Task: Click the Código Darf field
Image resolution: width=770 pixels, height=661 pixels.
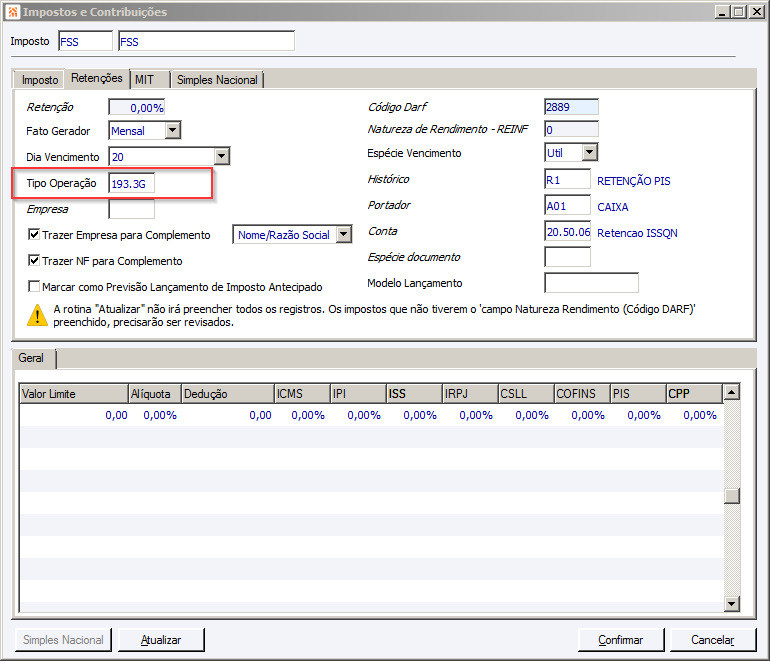Action: coord(571,107)
